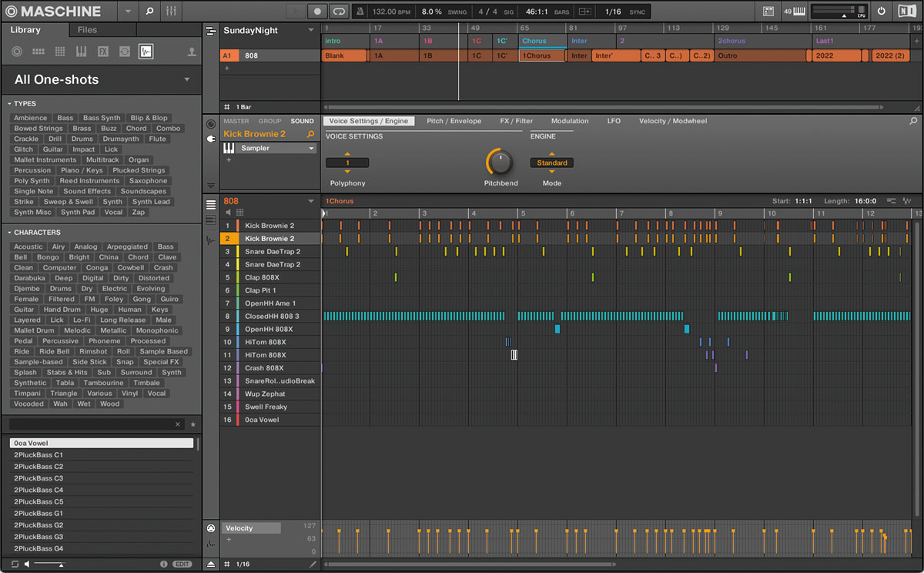
Task: Click the pad grid view icon under 808
Action: 239,213
